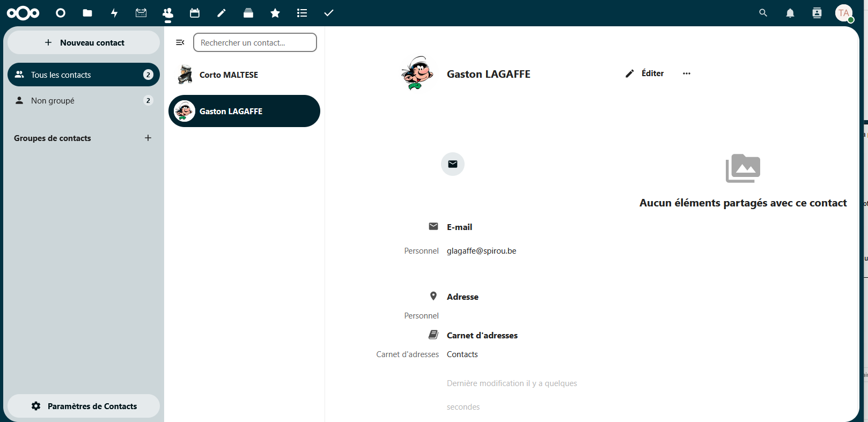Open the Activity lightning icon
This screenshot has width=868, height=422.
coord(114,13)
